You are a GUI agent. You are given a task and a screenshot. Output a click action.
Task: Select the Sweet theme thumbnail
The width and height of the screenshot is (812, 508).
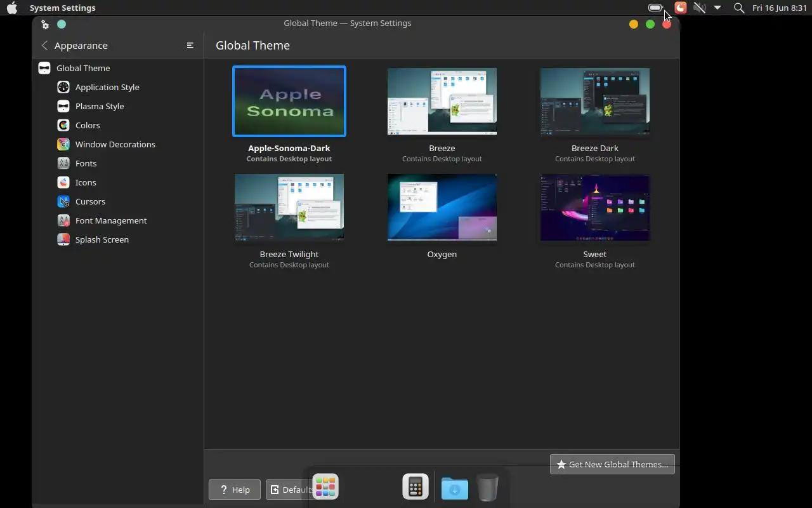[x=595, y=207]
